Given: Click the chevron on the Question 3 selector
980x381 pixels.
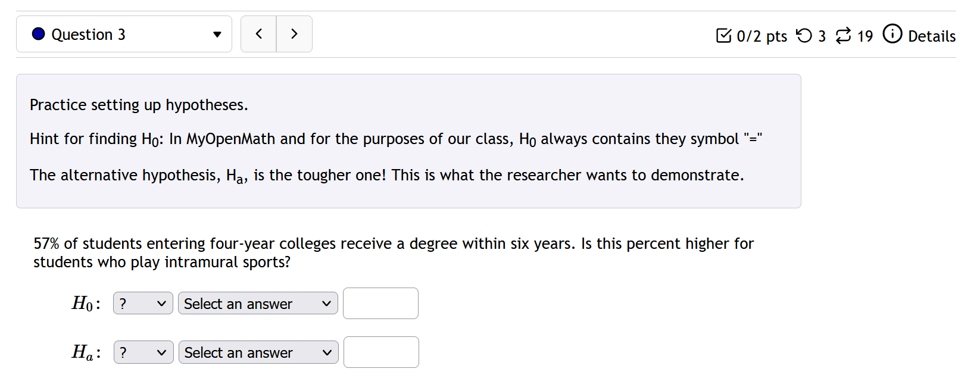Looking at the screenshot, I should click(217, 35).
